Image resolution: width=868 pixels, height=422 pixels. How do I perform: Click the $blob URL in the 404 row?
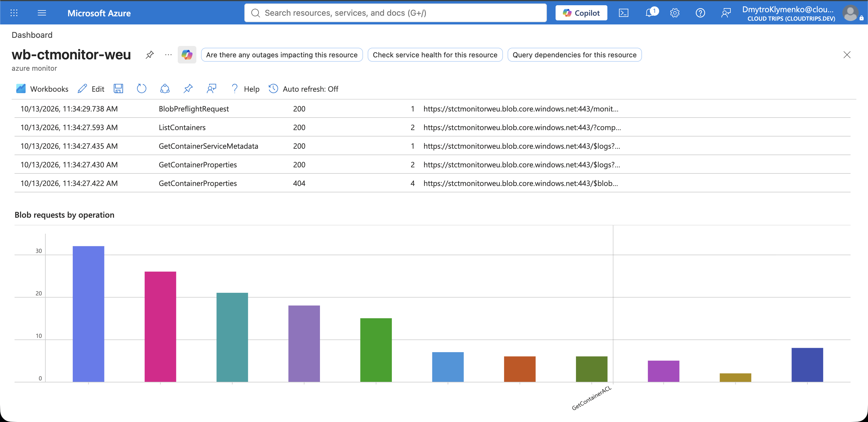(x=521, y=183)
